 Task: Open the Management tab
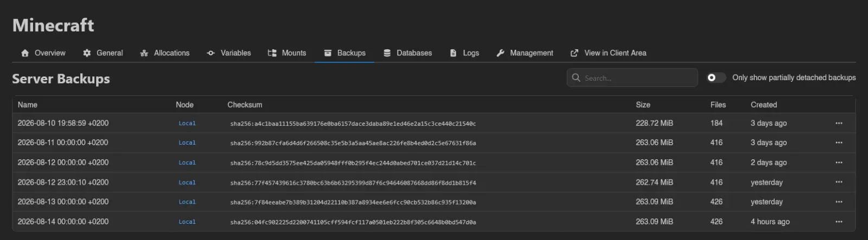[x=525, y=53]
